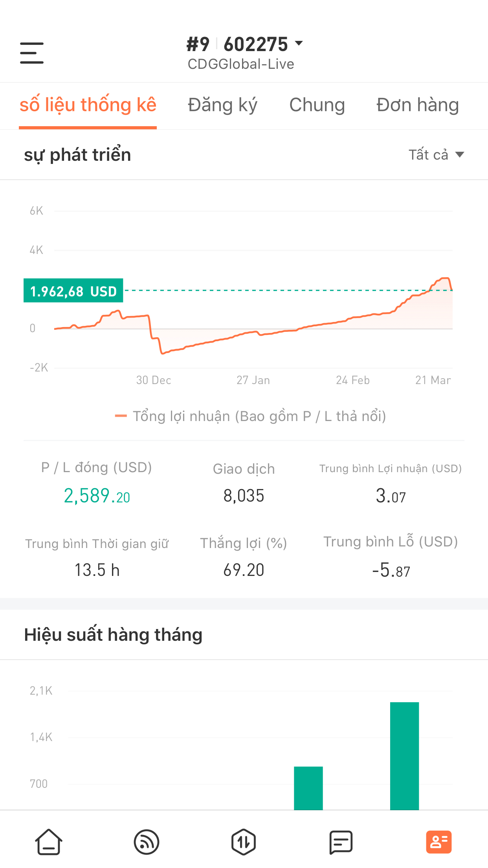488x868 pixels.
Task: Switch to the 'Đăng ký' tab
Action: [222, 105]
